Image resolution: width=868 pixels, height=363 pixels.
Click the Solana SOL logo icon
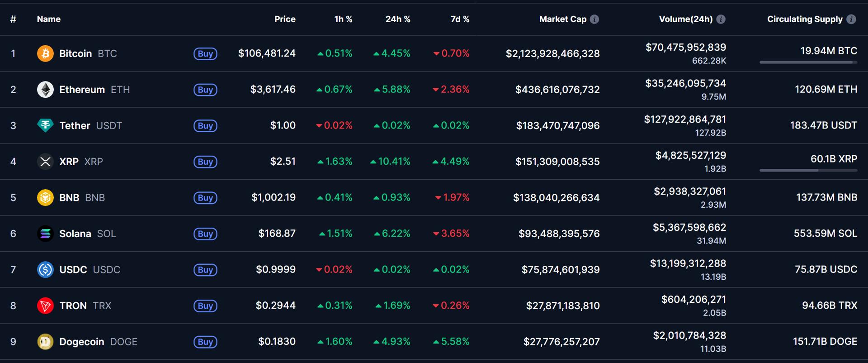pyautogui.click(x=45, y=234)
